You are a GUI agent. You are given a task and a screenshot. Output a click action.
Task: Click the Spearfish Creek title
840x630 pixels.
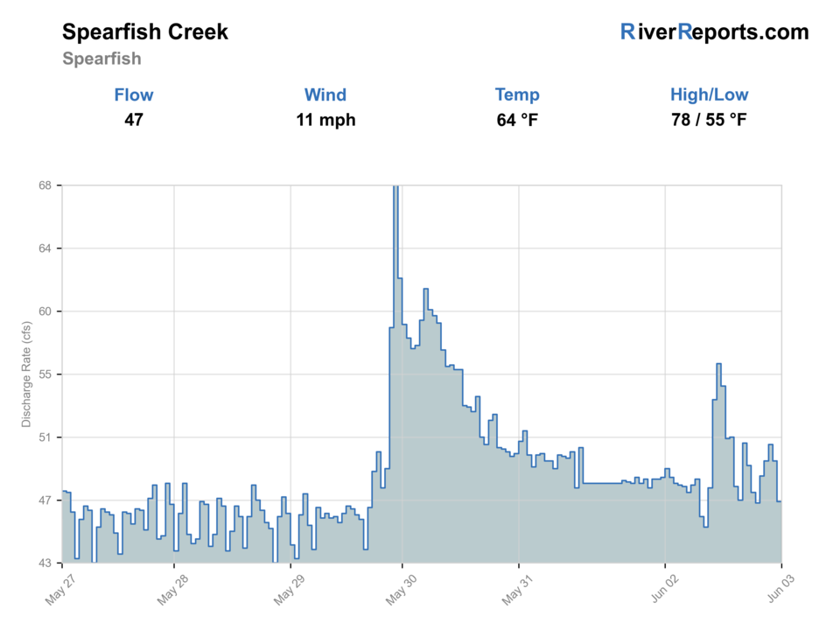pos(144,32)
